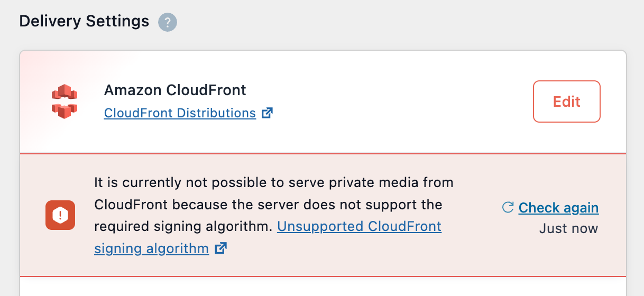Open the "Unsupported CloudFront" link text

click(359, 226)
